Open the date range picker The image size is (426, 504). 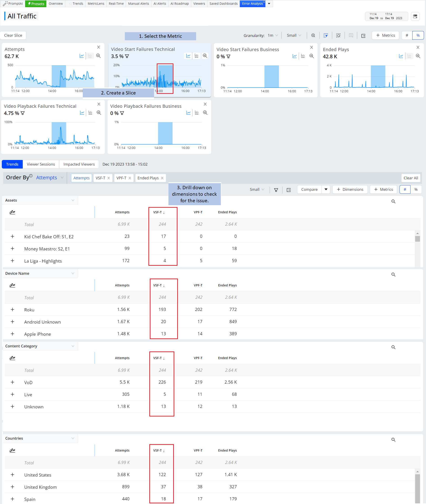(x=386, y=16)
